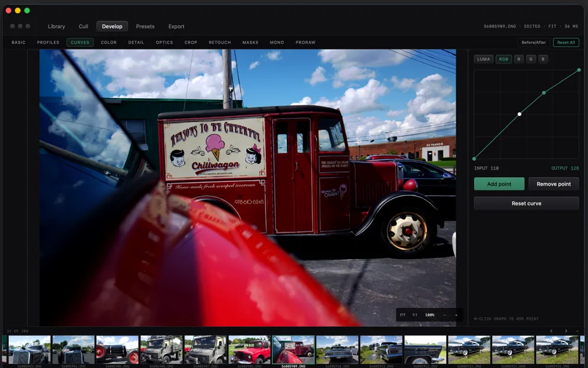
Task: Click the 32 OF 208 counter text
Action: (x=18, y=331)
